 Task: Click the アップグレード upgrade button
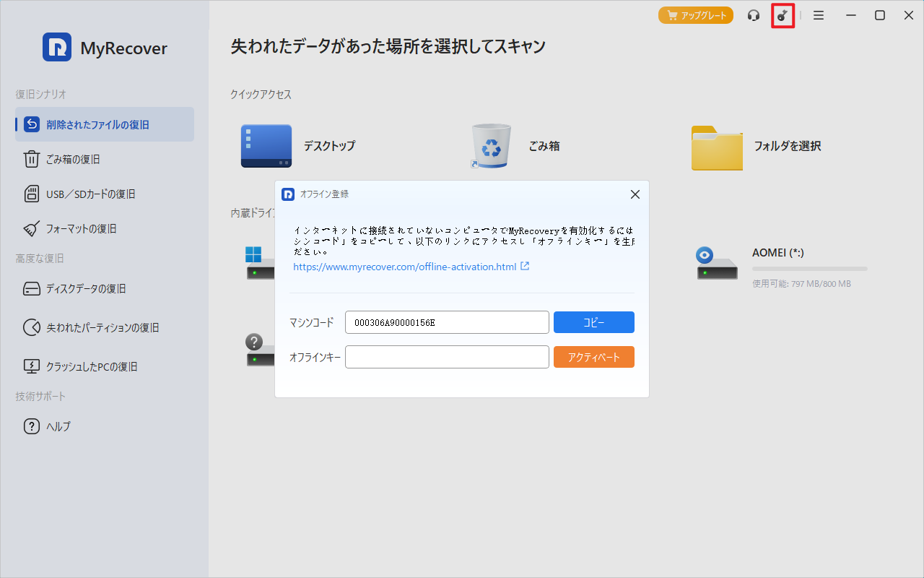pyautogui.click(x=696, y=15)
